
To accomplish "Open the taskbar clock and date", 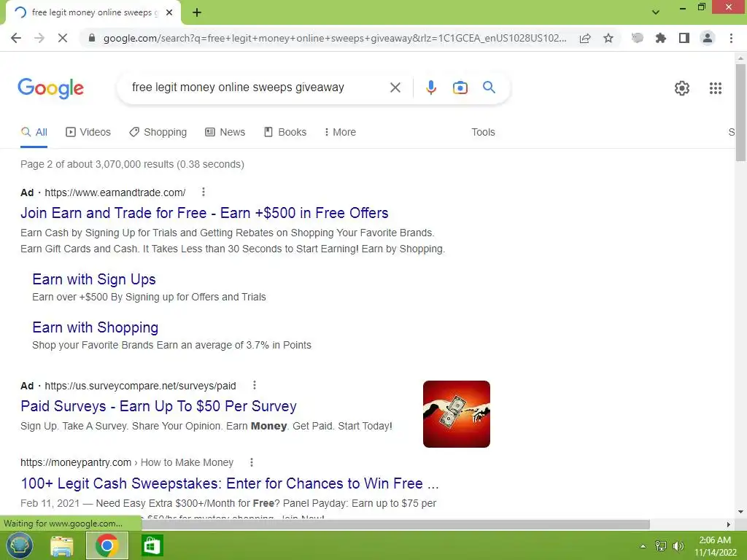I will click(x=715, y=546).
